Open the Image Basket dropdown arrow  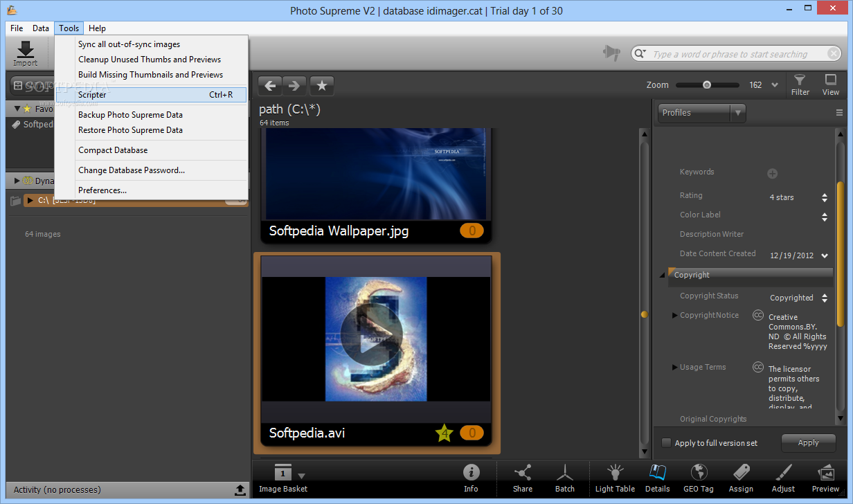[x=301, y=476]
